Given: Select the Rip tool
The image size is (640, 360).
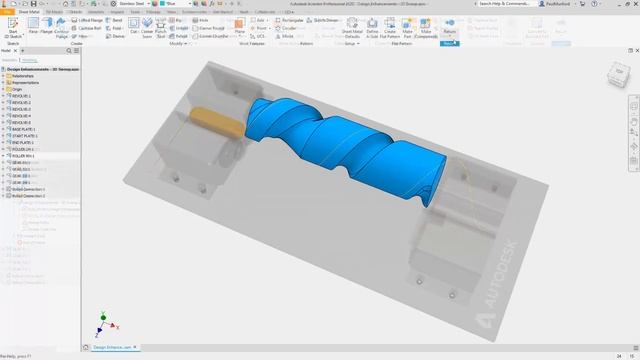Looking at the screenshot, I should (176, 20).
